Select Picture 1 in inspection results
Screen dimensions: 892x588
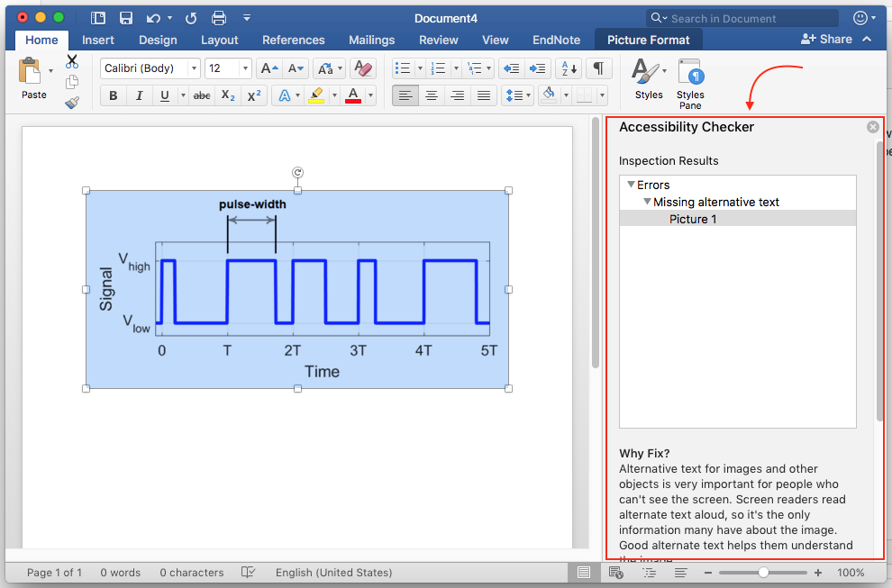click(737, 219)
